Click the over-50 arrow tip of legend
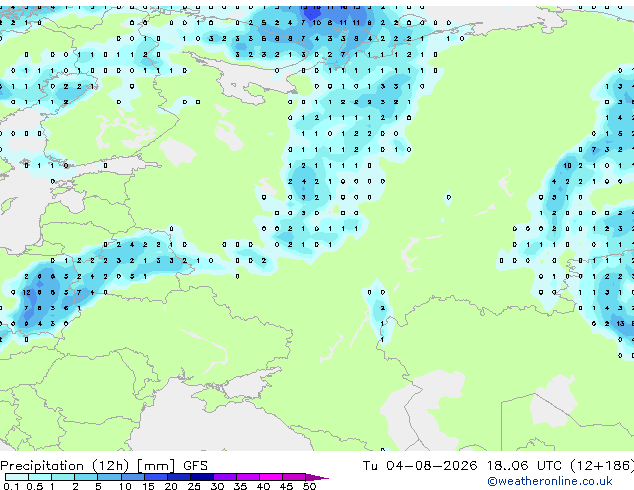Screen dimensions: 634x490 click(x=317, y=477)
